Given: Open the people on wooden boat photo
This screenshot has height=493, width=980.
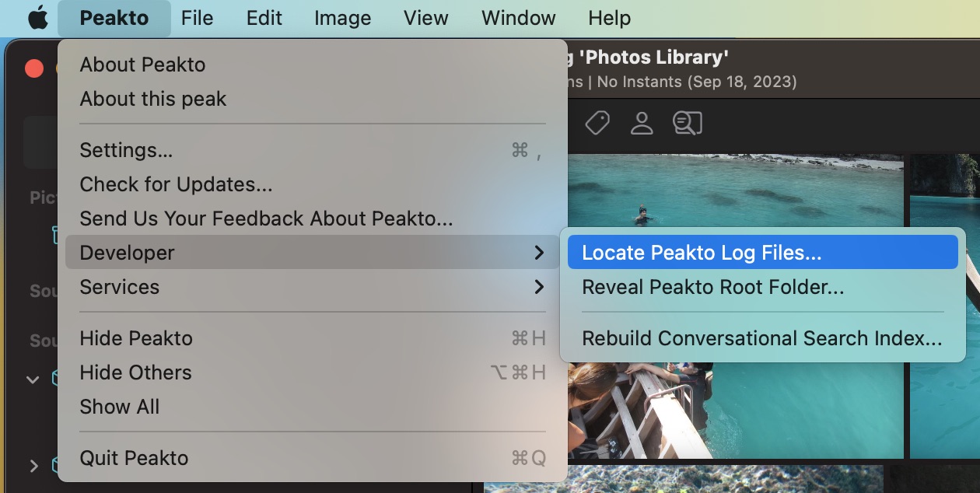Looking at the screenshot, I should pos(735,411).
